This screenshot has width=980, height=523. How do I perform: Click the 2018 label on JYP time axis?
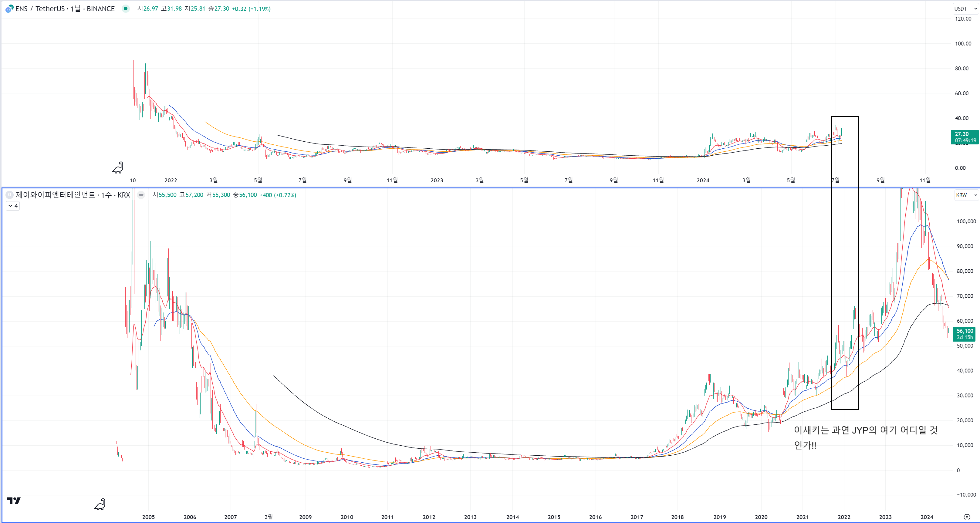[677, 517]
